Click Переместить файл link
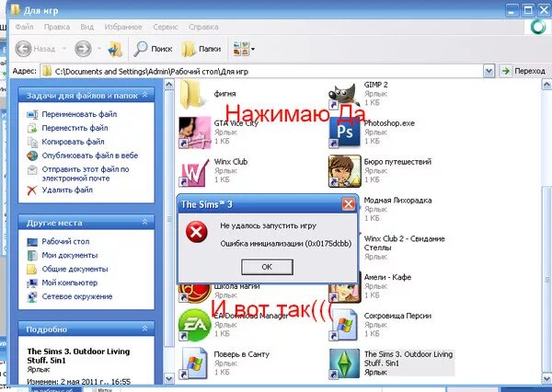 (x=75, y=128)
